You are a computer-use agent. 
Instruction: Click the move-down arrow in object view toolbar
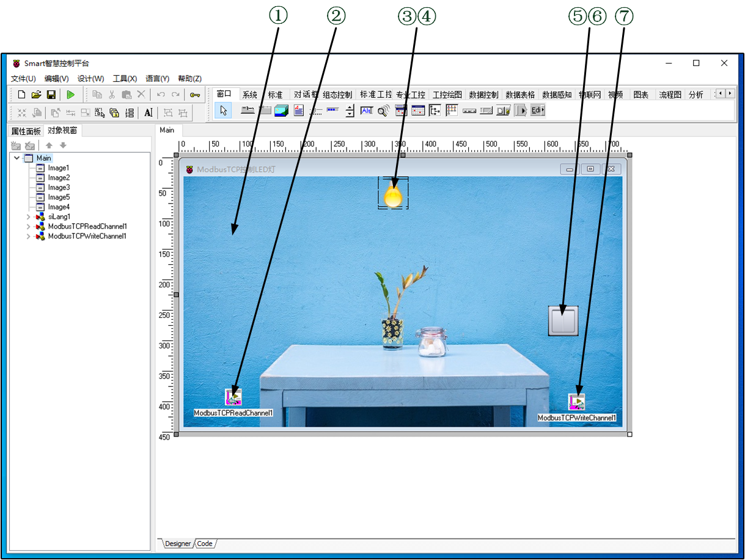pyautogui.click(x=63, y=146)
